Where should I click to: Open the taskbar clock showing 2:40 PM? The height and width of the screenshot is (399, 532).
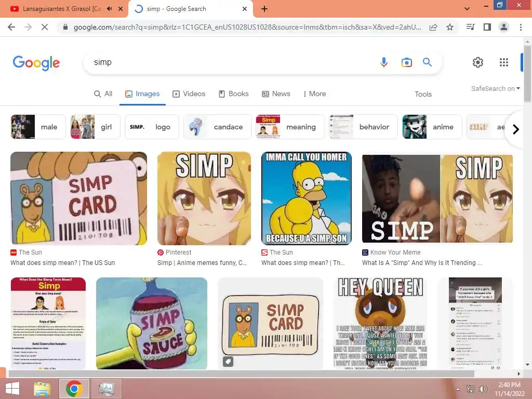[509, 389]
